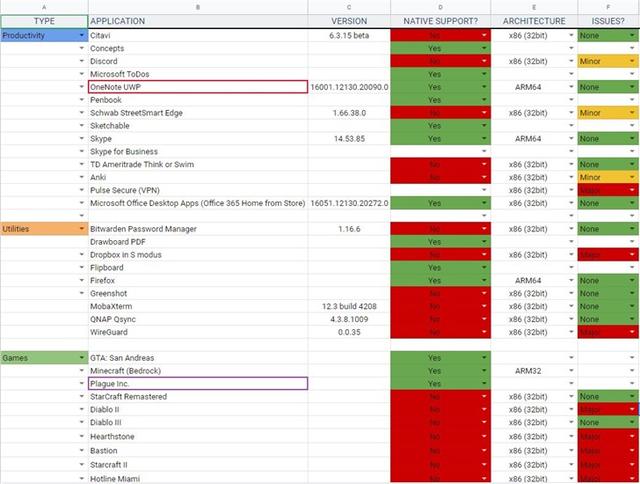Image resolution: width=640 pixels, height=484 pixels.
Task: Select the Plague Inc. cell
Action: coord(198,384)
